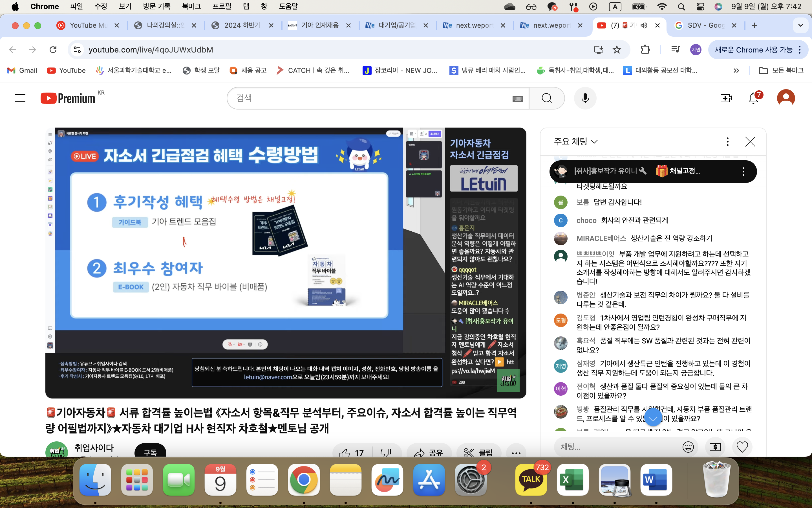Open the Apple menu

pyautogui.click(x=15, y=6)
